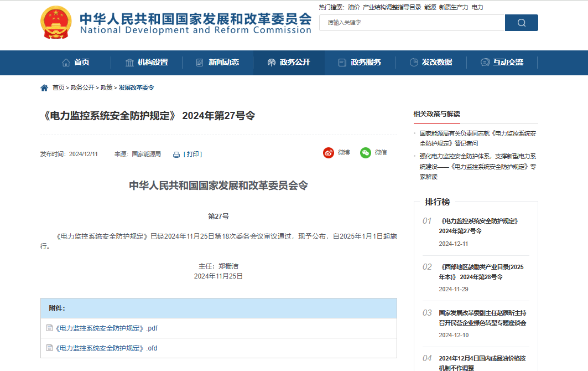Click the OFD attachment file icon
Image resolution: width=588 pixels, height=371 pixels.
(x=49, y=348)
